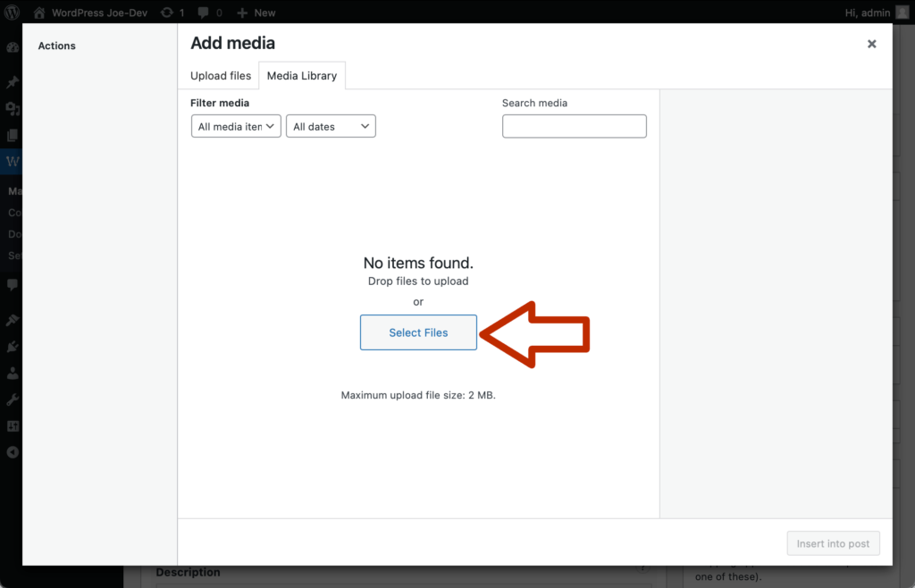Select the Media Library tab
The height and width of the screenshot is (588, 915).
302,76
